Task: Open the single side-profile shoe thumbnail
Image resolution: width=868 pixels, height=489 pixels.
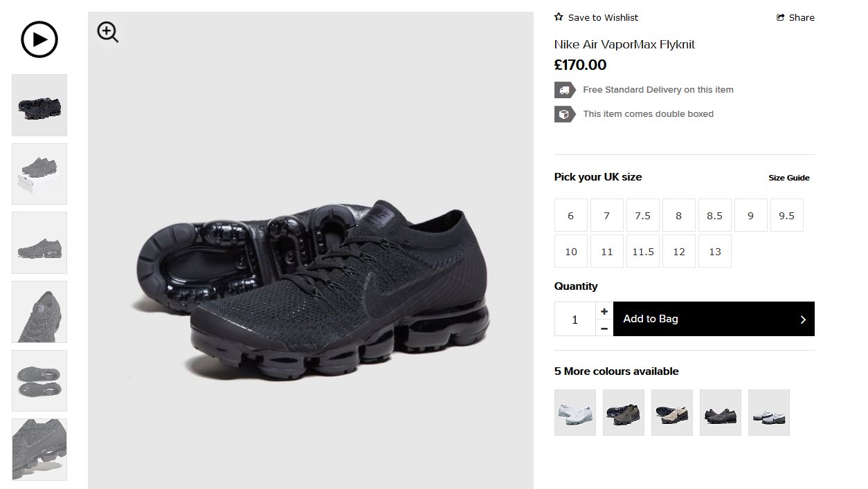Action: point(39,243)
